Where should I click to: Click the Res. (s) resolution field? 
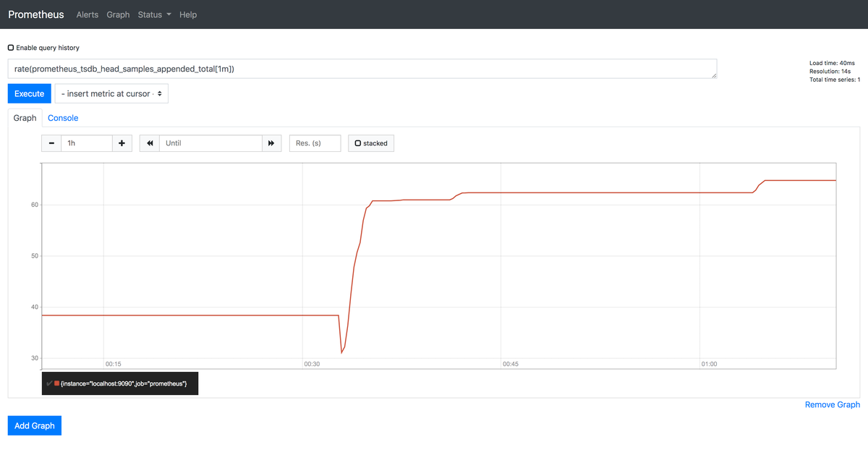coord(315,143)
